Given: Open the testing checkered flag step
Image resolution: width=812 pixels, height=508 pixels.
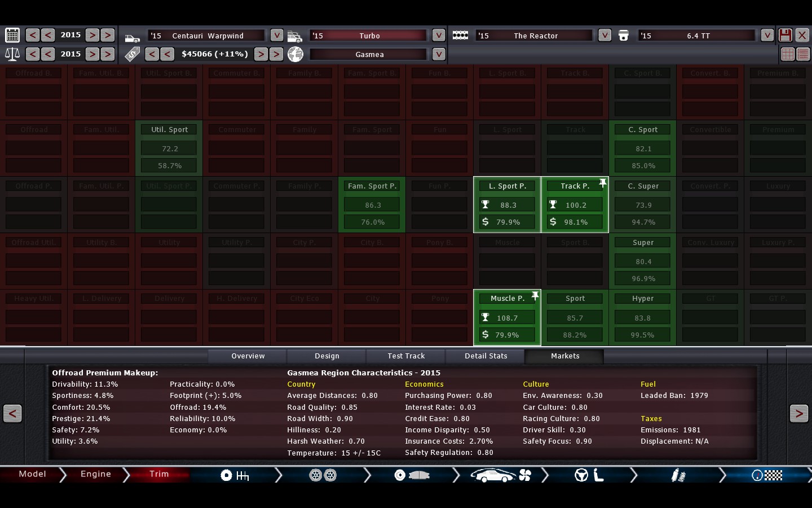Looking at the screenshot, I should 767,475.
